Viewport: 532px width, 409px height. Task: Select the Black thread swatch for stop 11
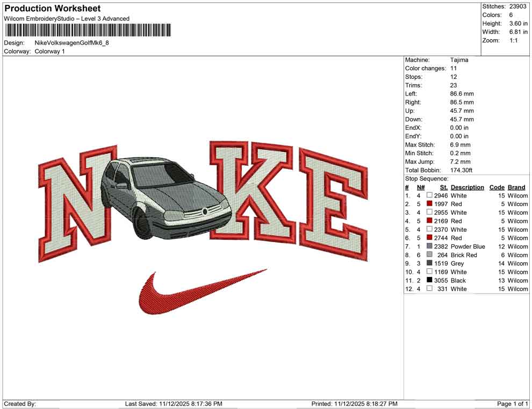428,280
